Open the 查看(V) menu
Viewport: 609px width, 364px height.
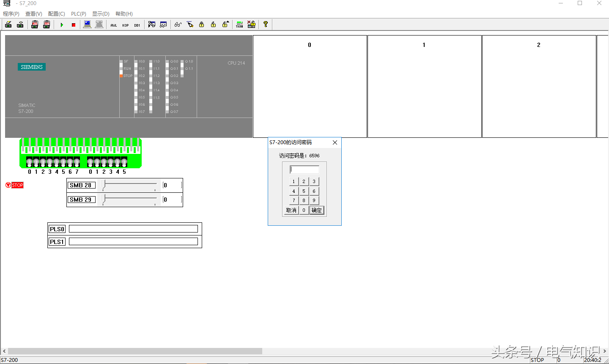click(34, 14)
